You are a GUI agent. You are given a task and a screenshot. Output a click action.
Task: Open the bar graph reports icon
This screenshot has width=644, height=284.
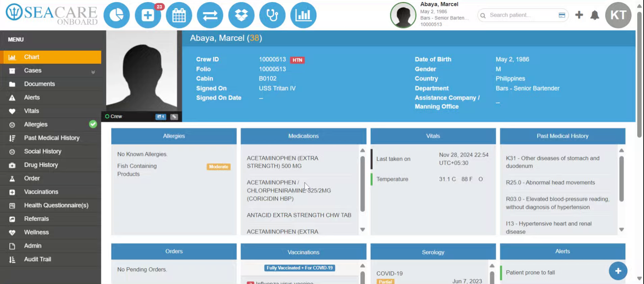(303, 15)
